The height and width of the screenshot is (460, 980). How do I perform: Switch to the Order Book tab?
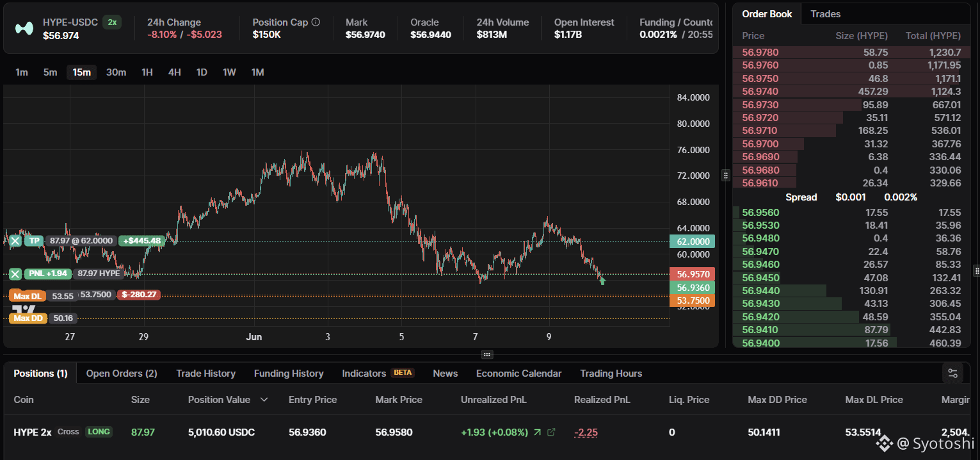(x=767, y=14)
